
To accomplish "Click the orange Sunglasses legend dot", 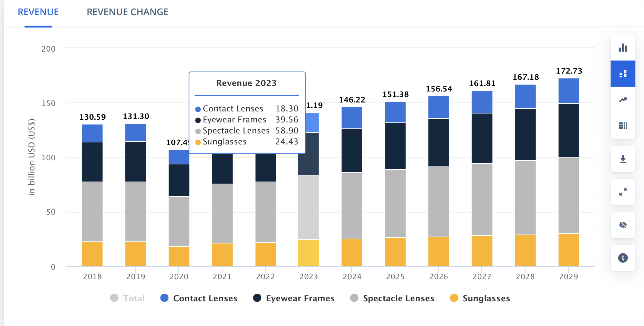I will coord(454,298).
